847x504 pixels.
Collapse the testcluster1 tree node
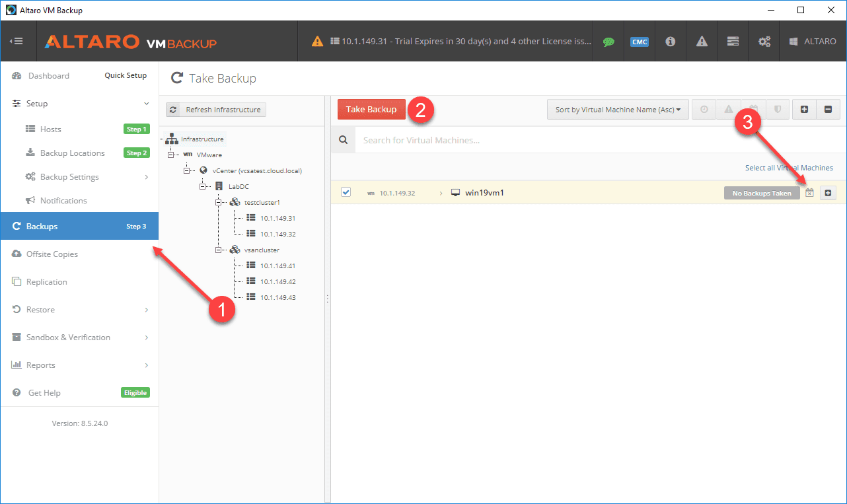(x=219, y=202)
